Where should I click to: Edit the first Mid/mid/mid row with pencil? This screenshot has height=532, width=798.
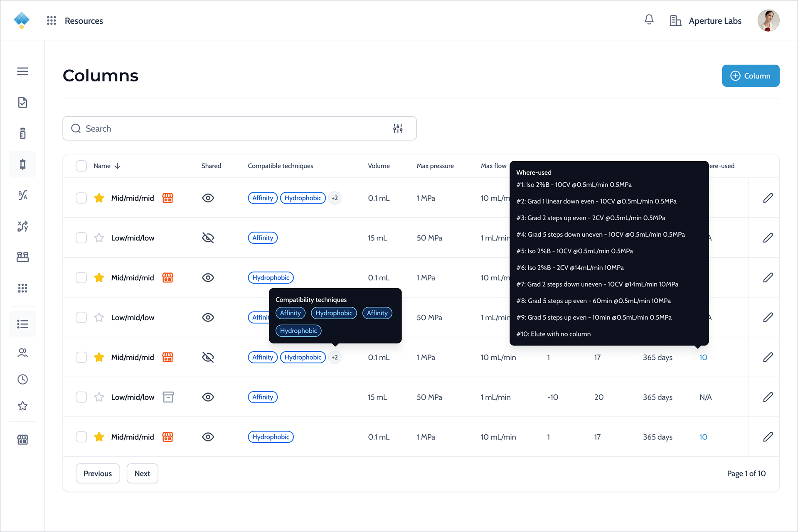(x=768, y=198)
